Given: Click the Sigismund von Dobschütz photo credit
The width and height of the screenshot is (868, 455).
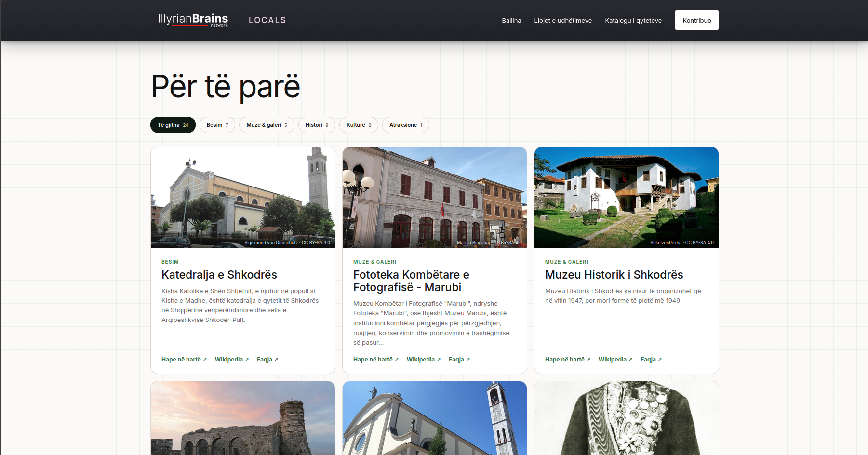Looking at the screenshot, I should (287, 243).
